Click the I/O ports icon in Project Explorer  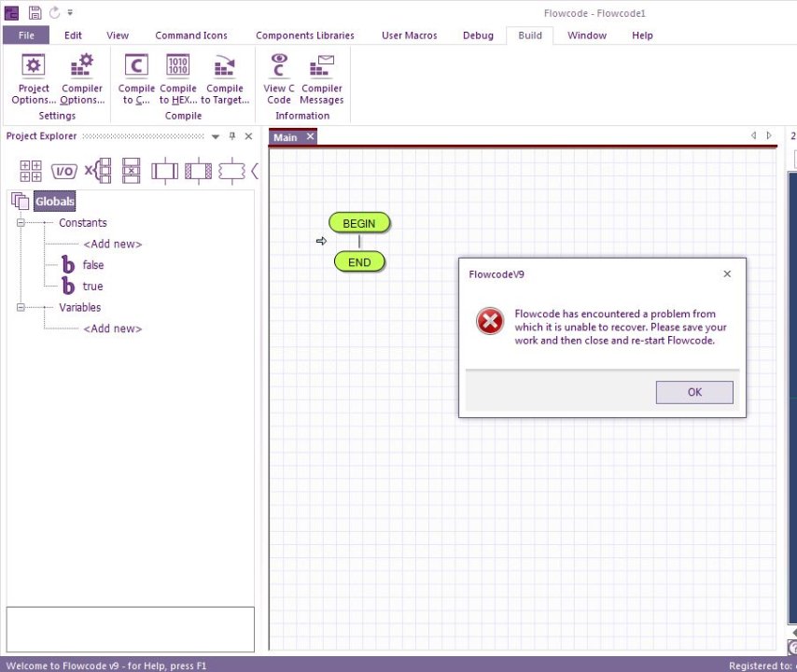coord(64,172)
